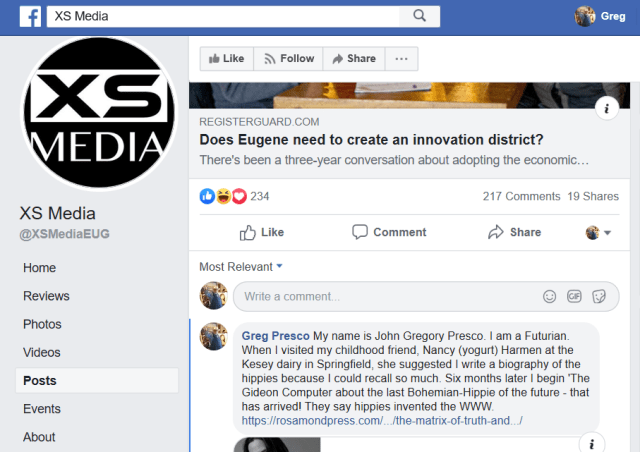Click the Facebook logo icon
The width and height of the screenshot is (640, 452).
31,17
